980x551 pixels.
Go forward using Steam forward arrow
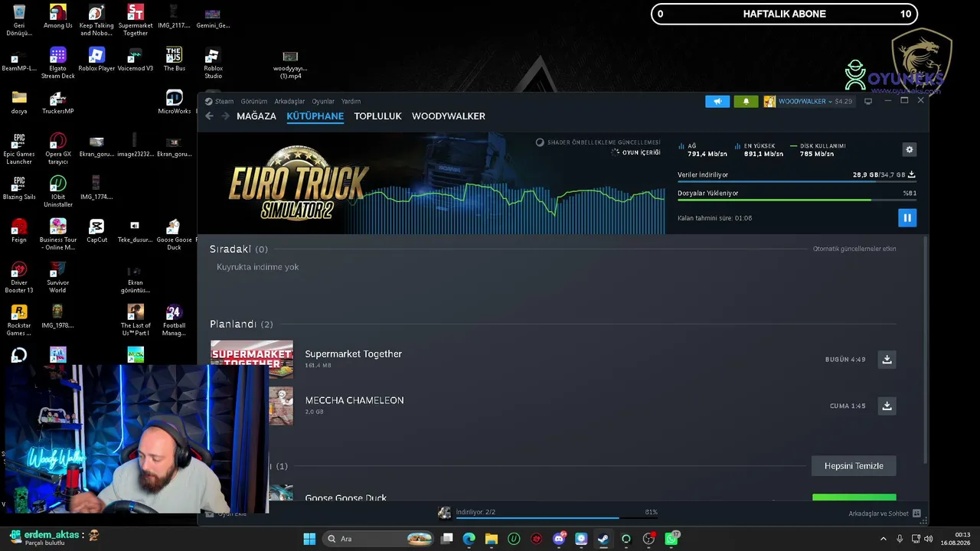[x=225, y=116]
